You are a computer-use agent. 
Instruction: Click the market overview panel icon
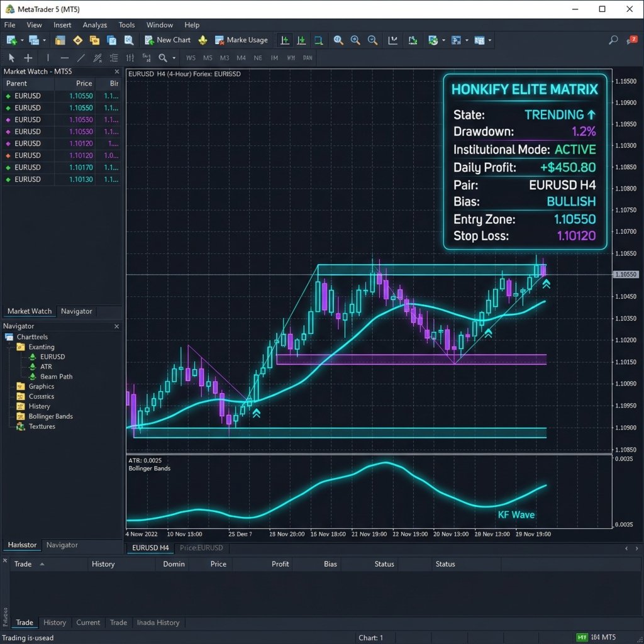60,40
